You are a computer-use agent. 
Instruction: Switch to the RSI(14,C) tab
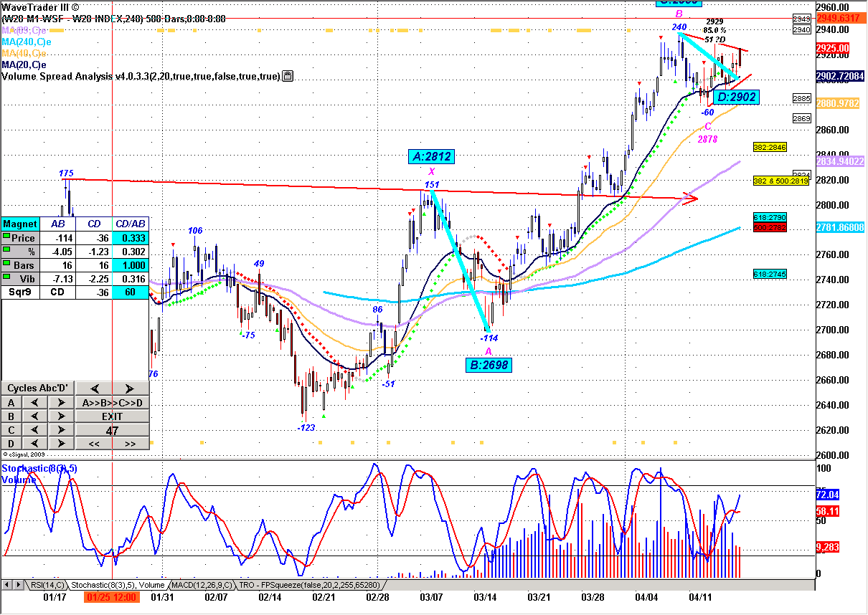click(48, 585)
